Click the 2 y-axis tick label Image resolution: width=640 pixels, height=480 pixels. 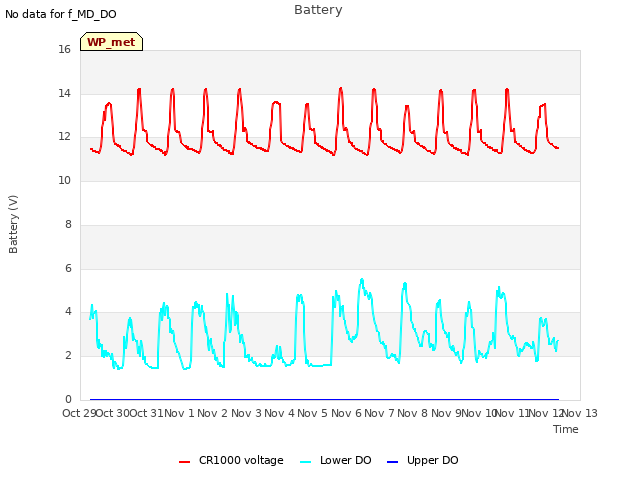(68, 356)
